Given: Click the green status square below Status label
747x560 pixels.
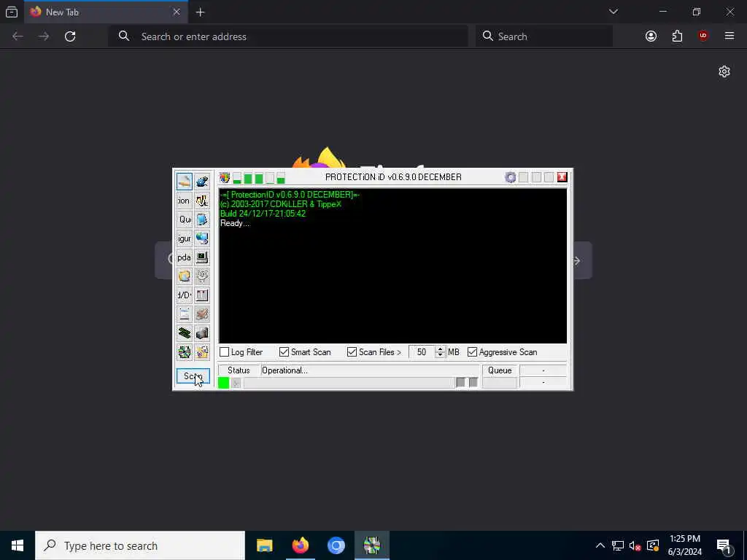Looking at the screenshot, I should coord(223,383).
